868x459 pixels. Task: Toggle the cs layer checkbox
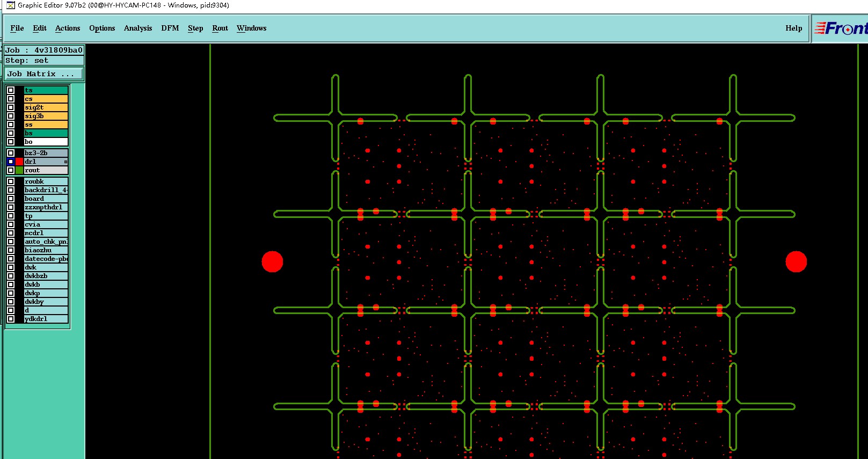point(11,99)
